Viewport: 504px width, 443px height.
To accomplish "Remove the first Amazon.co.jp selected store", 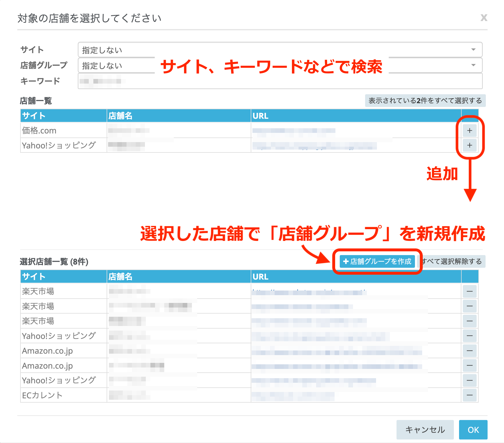I will tap(469, 351).
